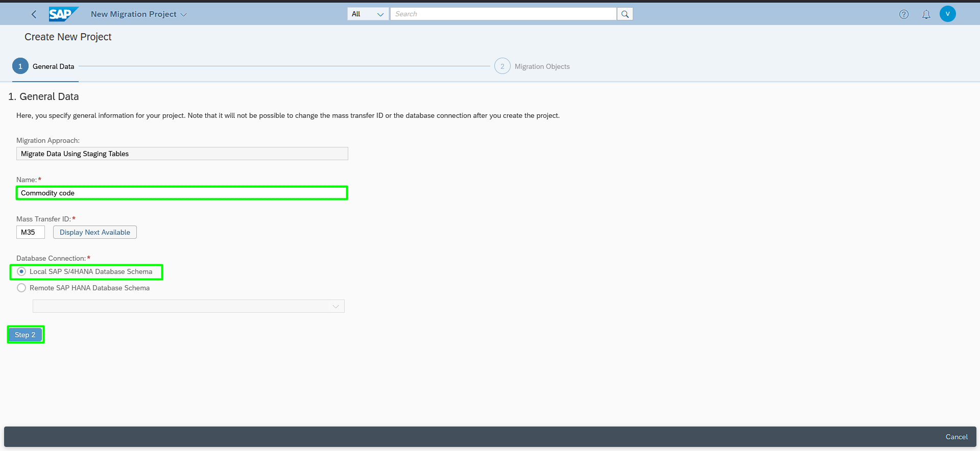
Task: Open the notifications bell
Action: click(926, 14)
